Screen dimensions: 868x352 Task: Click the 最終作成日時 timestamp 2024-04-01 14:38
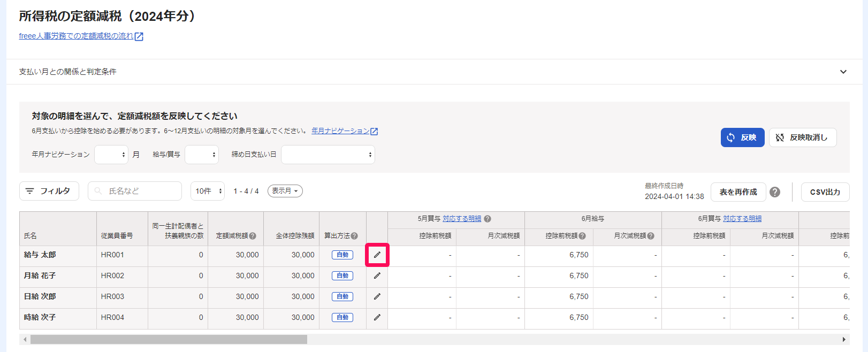tap(674, 196)
